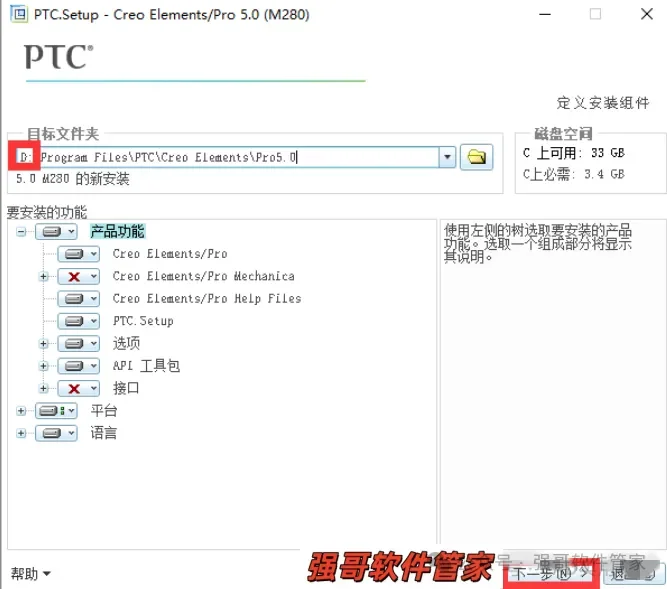This screenshot has height=589, width=667.
Task: Click drive icon for Help Files
Action: point(74,299)
